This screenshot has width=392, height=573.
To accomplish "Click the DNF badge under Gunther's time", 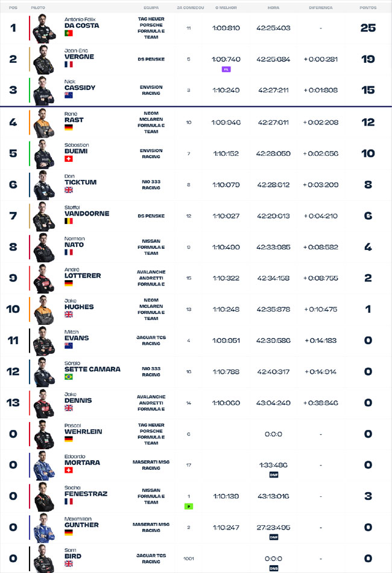I will pyautogui.click(x=274, y=537).
